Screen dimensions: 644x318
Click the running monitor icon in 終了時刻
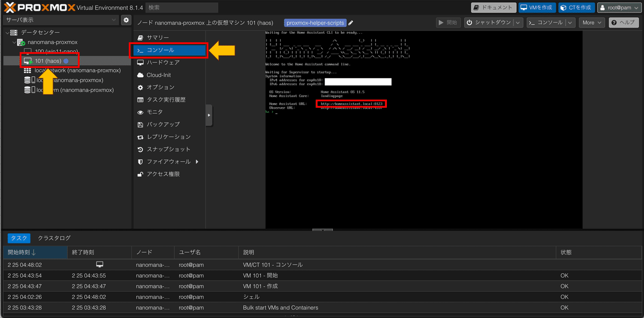click(99, 264)
